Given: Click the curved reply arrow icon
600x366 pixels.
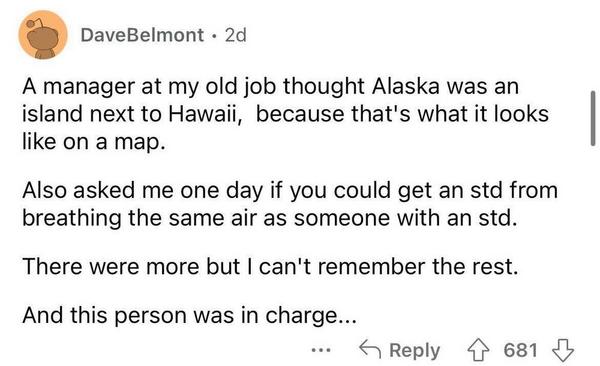Looking at the screenshot, I should (370, 350).
